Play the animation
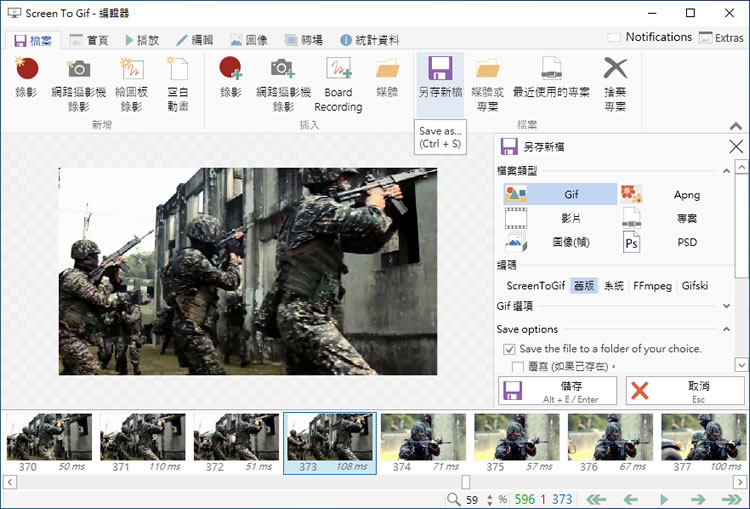The width and height of the screenshot is (750, 509). (664, 499)
